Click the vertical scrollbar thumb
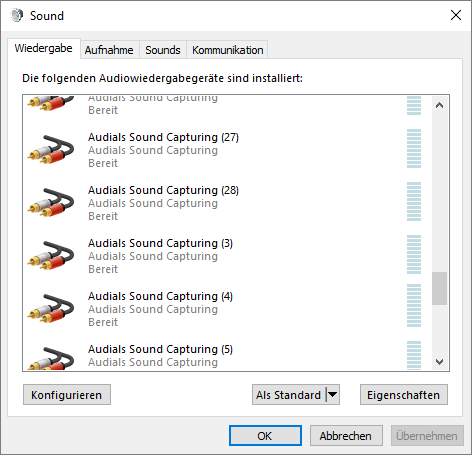The width and height of the screenshot is (472, 455). tap(439, 288)
